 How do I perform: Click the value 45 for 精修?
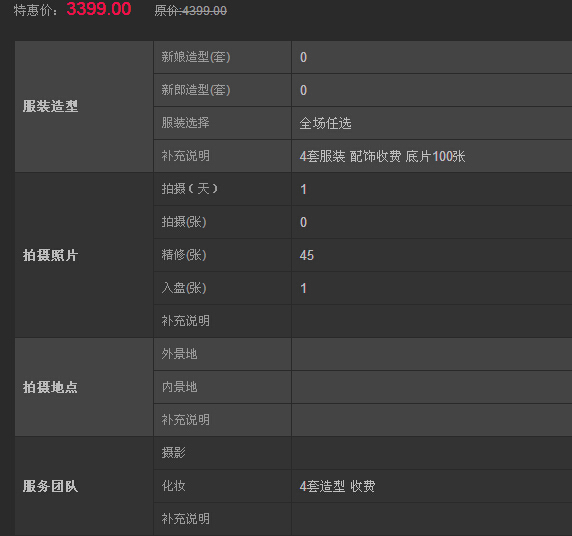coord(306,255)
